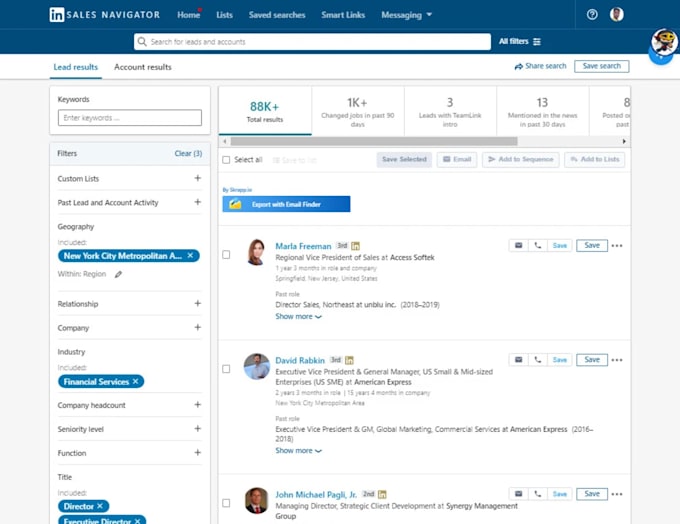Expand the Function filter
Viewport: 680px width, 524px height.
point(197,452)
